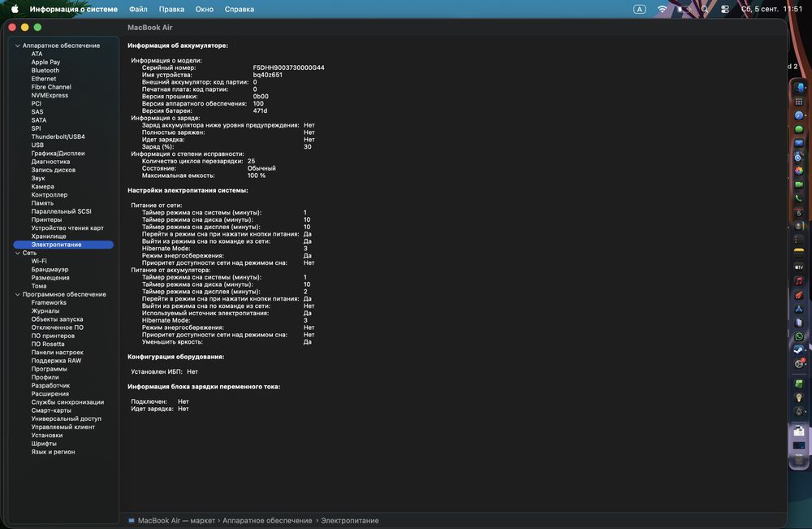The width and height of the screenshot is (812, 529).
Task: Open battery status in menu bar
Action: pos(684,9)
